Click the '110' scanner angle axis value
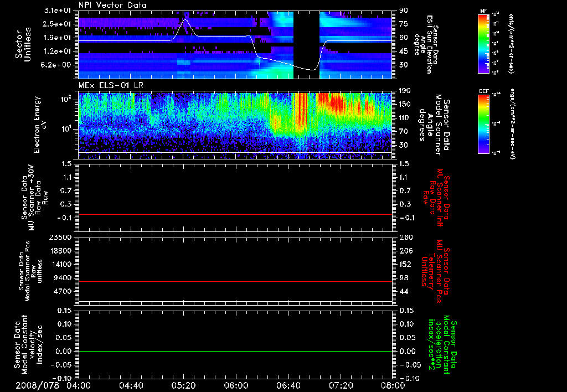567x392 pixels. click(405, 118)
